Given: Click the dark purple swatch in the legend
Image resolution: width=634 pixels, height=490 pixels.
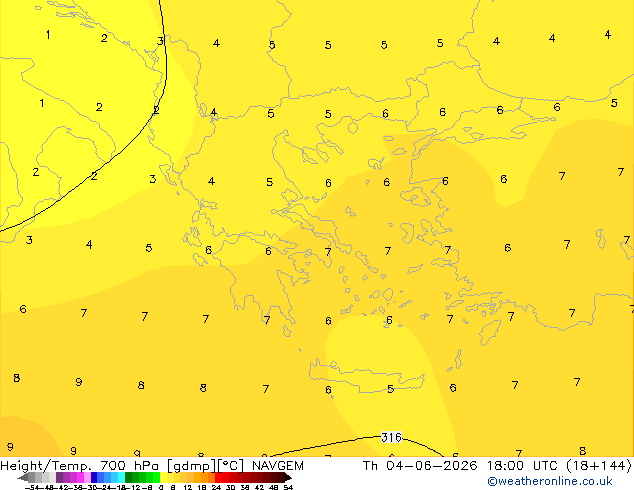Looking at the screenshot, I should click(59, 477).
